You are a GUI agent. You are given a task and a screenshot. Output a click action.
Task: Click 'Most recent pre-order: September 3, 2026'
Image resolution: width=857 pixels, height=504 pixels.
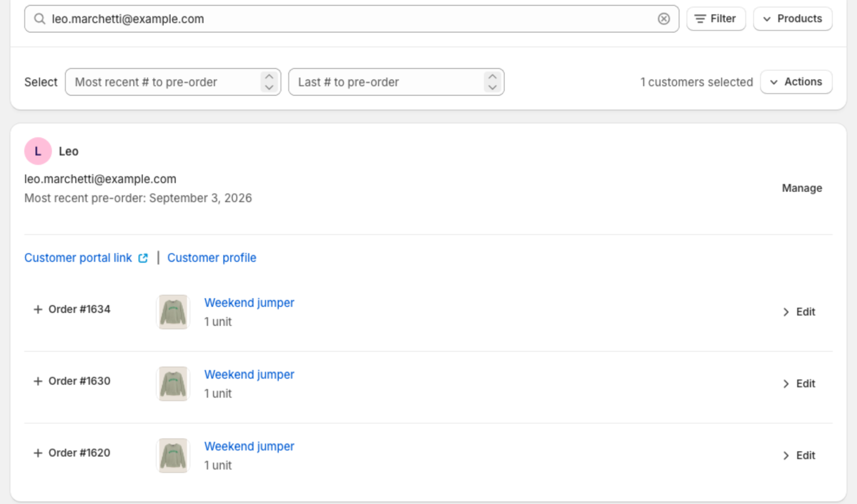[x=138, y=198]
